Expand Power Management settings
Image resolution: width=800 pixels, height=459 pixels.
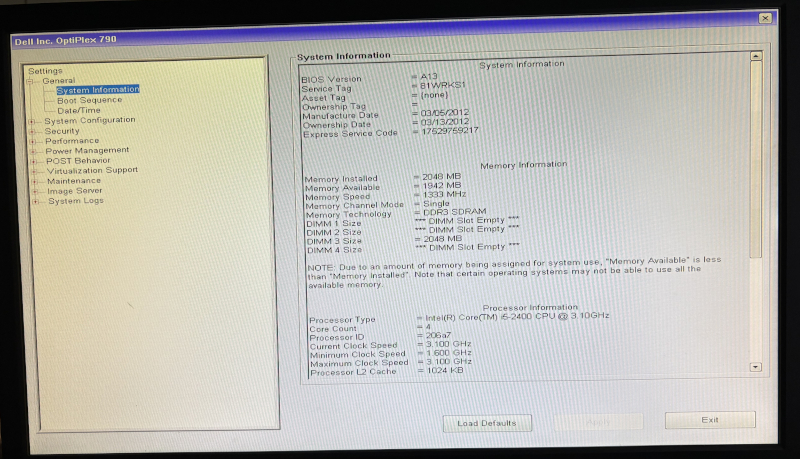point(33,151)
